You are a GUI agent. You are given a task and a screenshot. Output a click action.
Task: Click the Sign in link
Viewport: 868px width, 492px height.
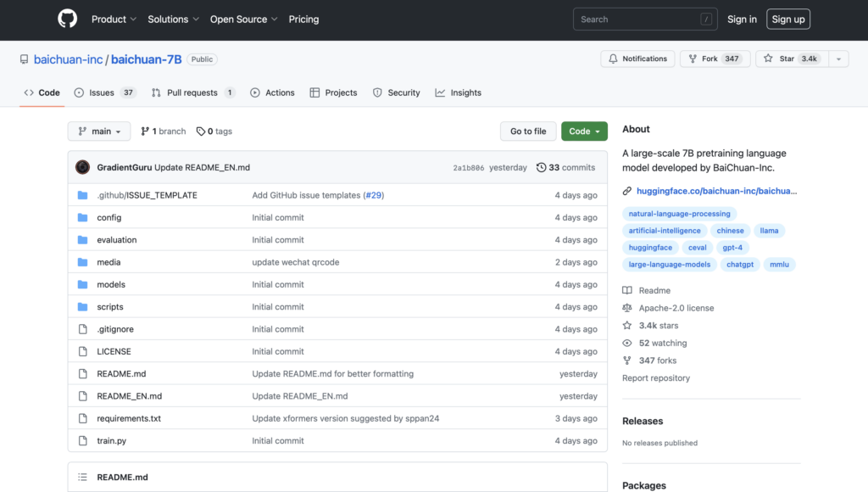(x=742, y=20)
